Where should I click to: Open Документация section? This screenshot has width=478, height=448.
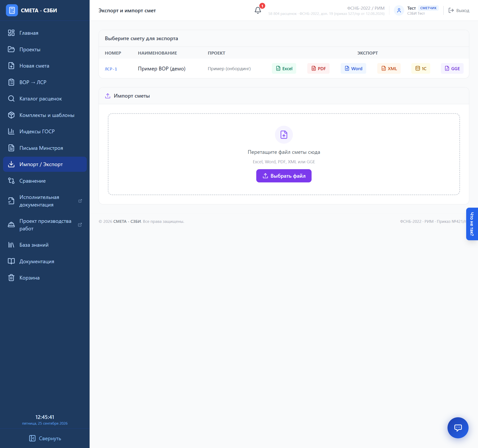[45, 261]
